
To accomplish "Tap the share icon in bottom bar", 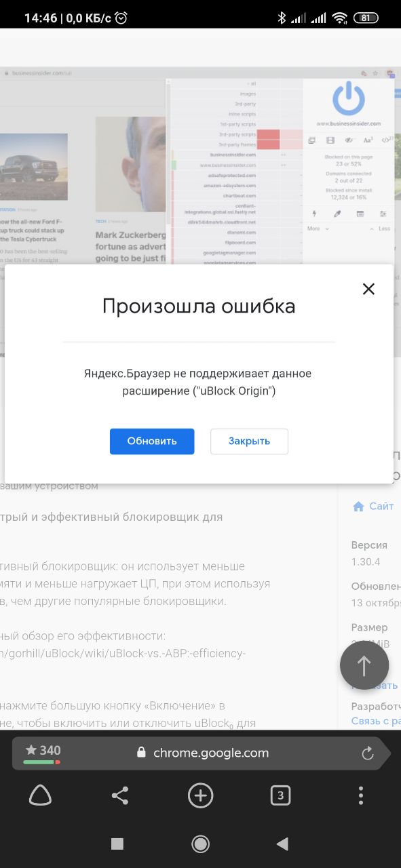I will (x=120, y=795).
